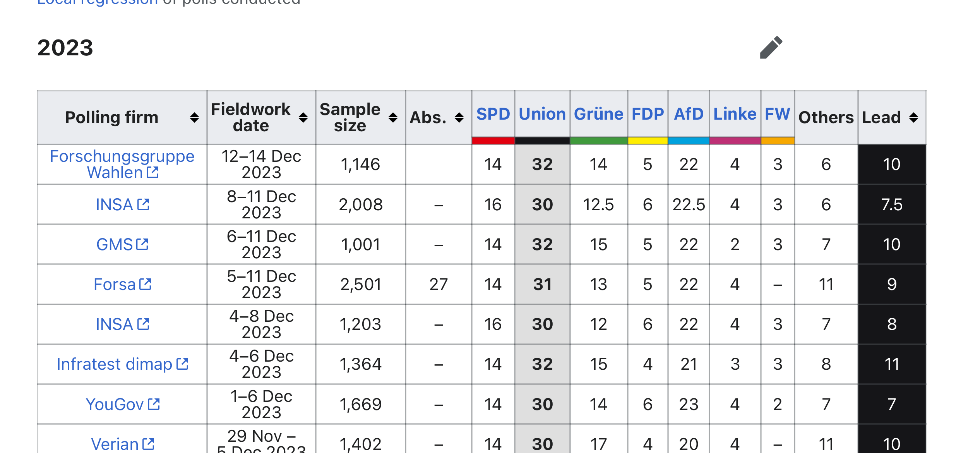This screenshot has width=980, height=453.
Task: Click the Grüne party header link
Action: click(598, 114)
